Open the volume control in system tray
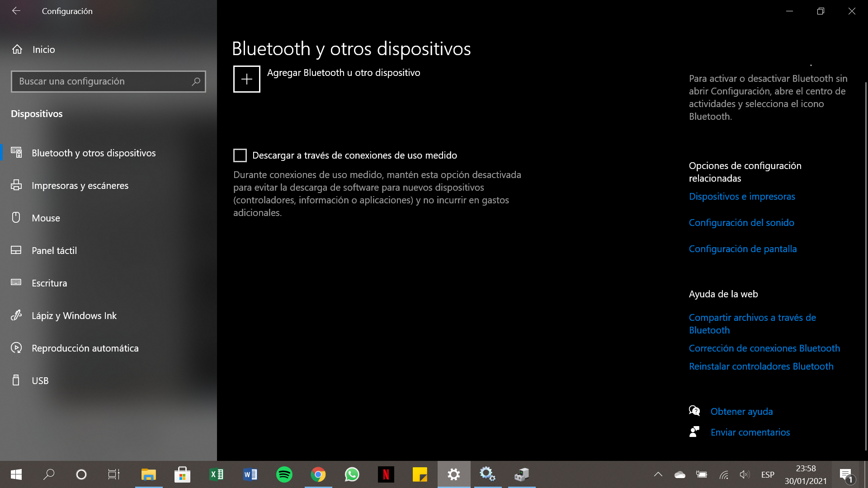Screen dimensions: 868x488 point(744,474)
